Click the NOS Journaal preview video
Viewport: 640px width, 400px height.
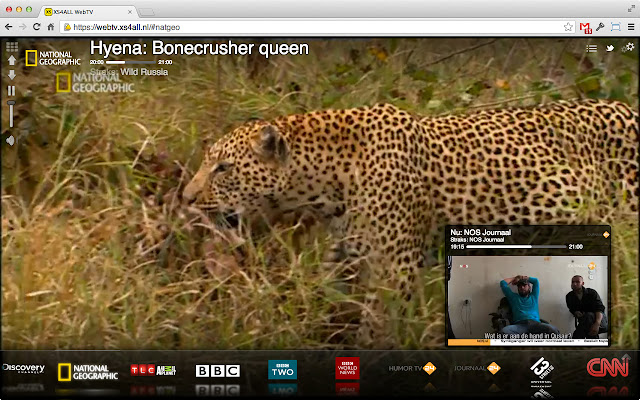tap(527, 294)
